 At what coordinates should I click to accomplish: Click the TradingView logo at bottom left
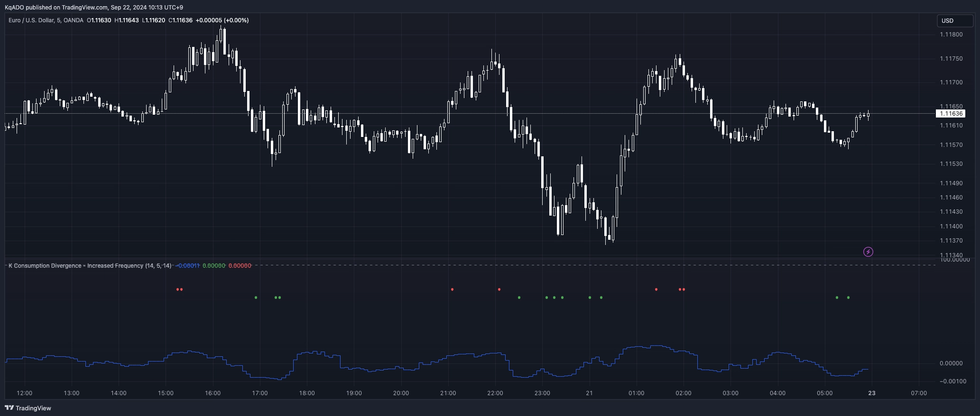[x=28, y=408]
